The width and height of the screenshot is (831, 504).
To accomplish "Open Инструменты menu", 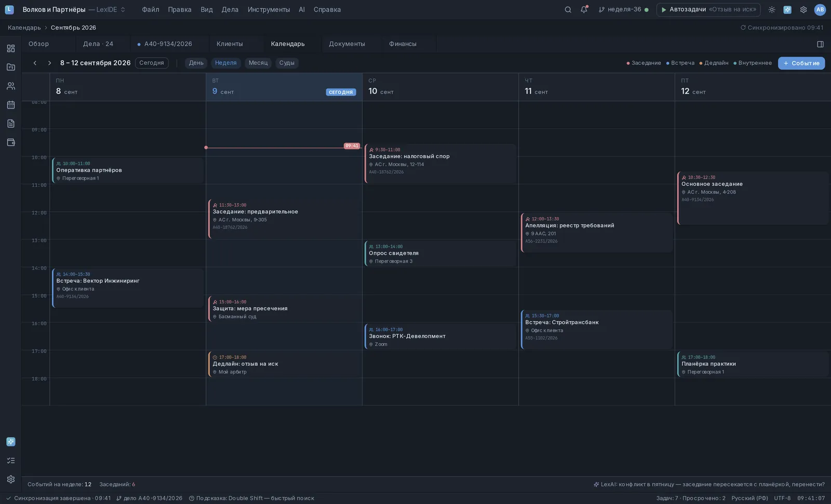I will tap(269, 9).
